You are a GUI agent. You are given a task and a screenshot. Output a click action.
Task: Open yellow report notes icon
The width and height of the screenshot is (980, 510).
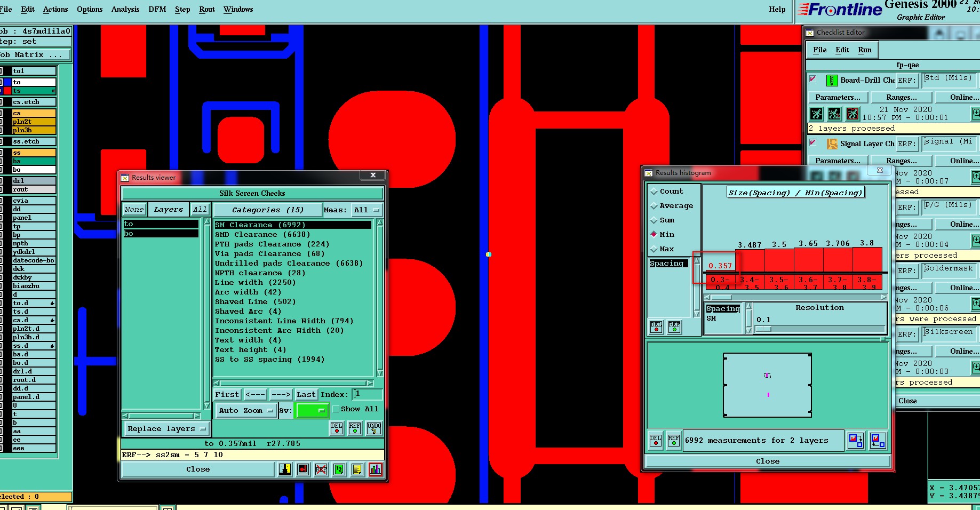coord(357,469)
